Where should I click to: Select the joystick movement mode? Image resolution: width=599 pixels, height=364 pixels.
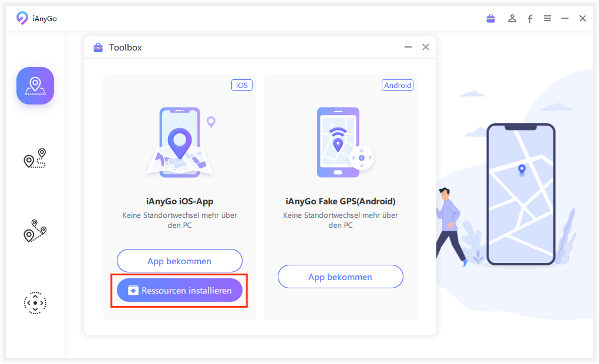coord(35,303)
